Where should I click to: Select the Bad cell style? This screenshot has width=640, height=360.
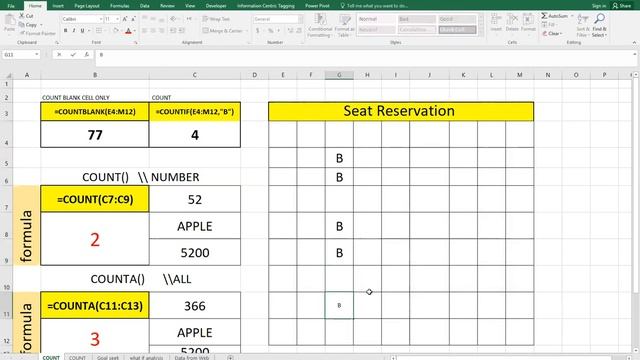(416, 19)
